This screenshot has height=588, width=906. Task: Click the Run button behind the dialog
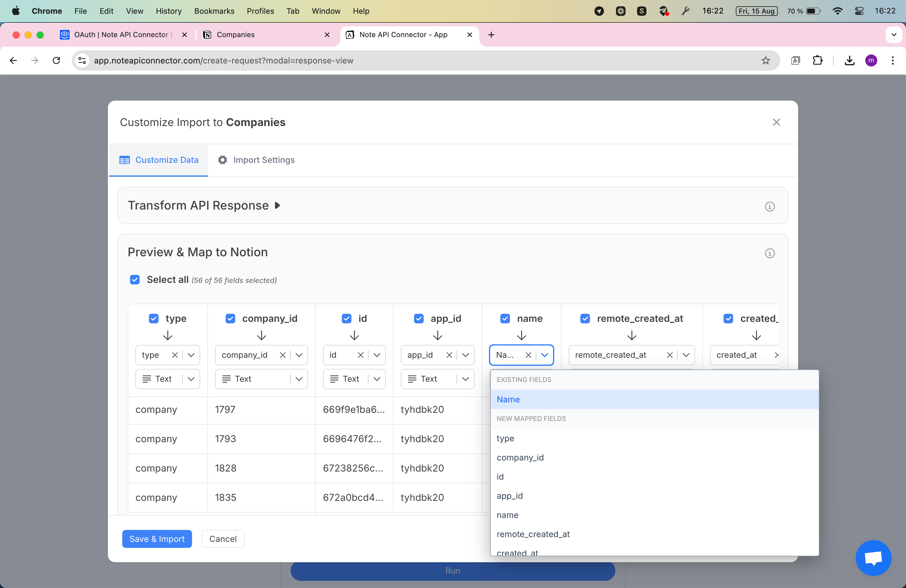coord(453,571)
